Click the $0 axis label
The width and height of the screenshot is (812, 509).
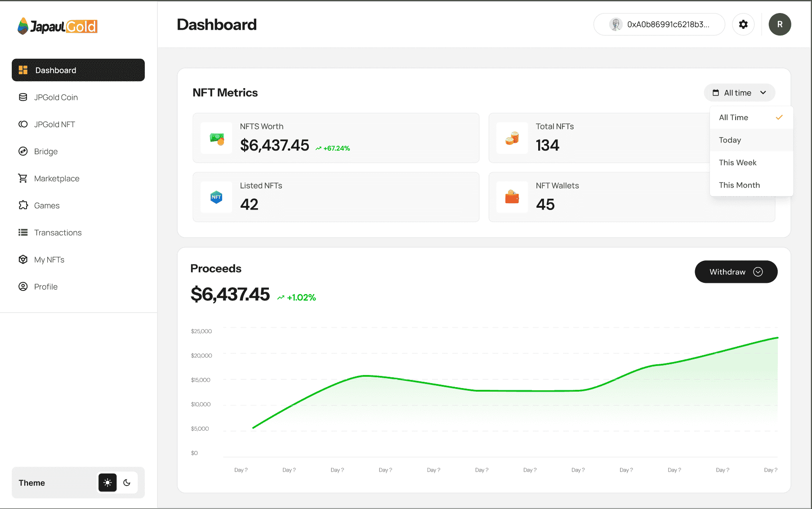pos(194,453)
